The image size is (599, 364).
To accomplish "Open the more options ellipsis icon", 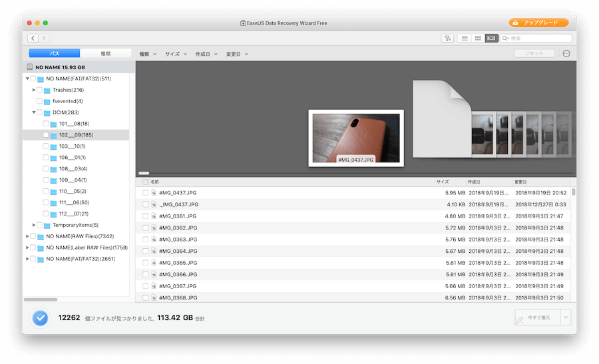I will click(x=566, y=53).
